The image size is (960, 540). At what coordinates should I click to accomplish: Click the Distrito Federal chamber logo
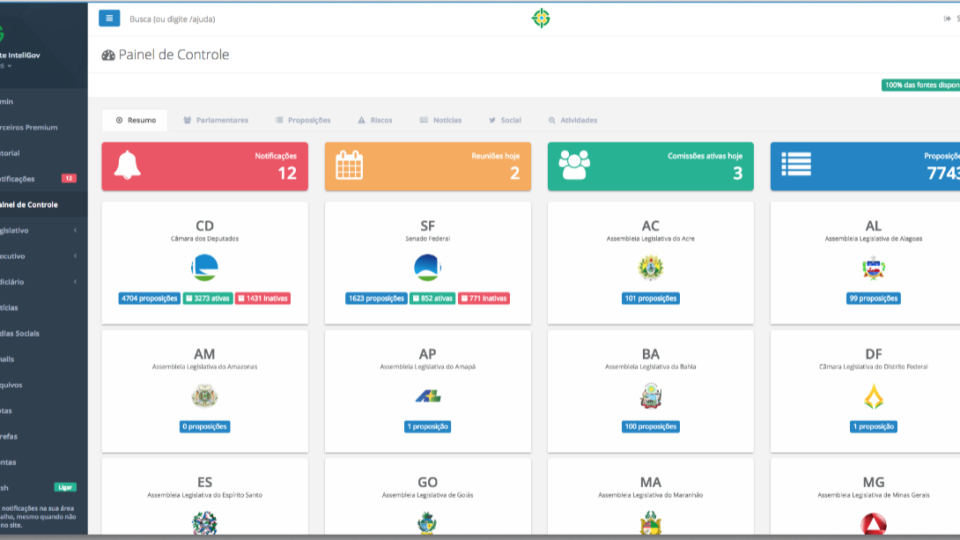point(873,397)
